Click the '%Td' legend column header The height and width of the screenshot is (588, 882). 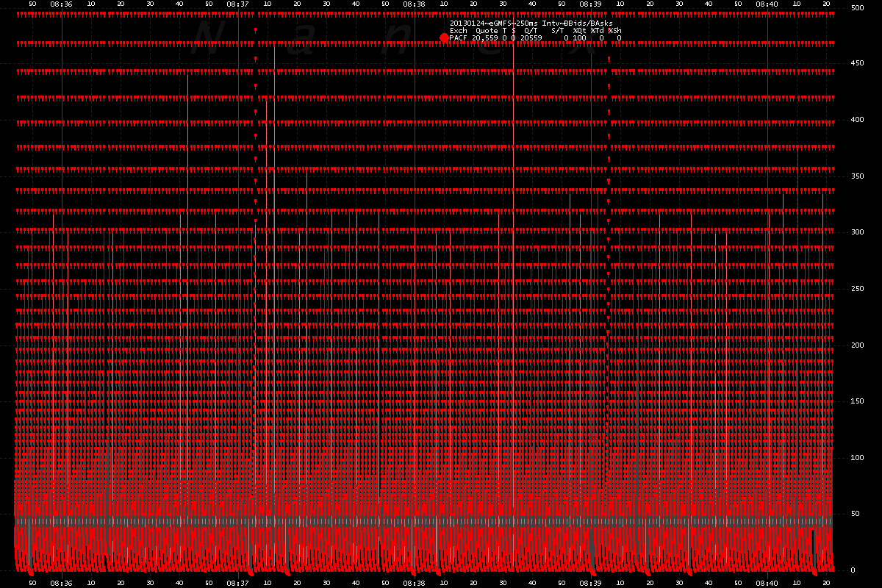[598, 31]
